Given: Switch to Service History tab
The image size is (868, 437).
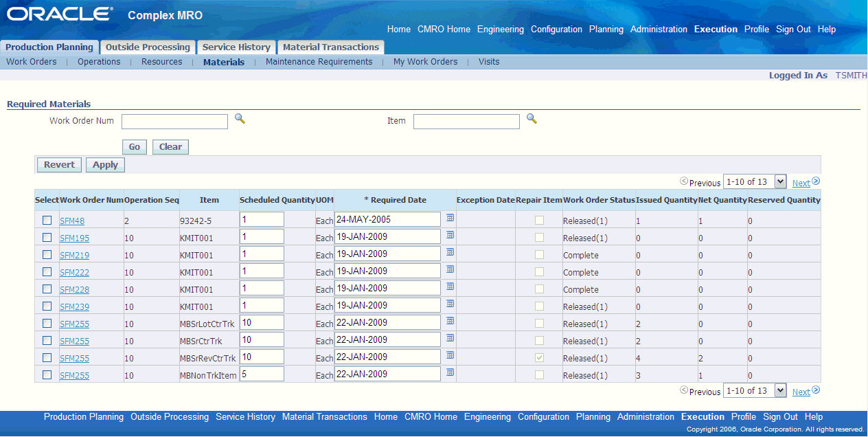Looking at the screenshot, I should (x=236, y=47).
